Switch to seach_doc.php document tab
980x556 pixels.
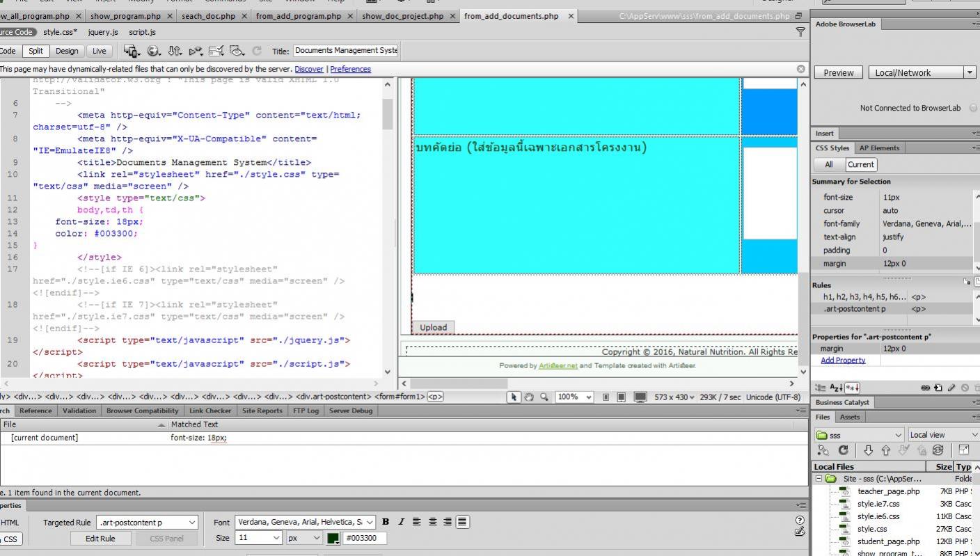click(x=208, y=16)
